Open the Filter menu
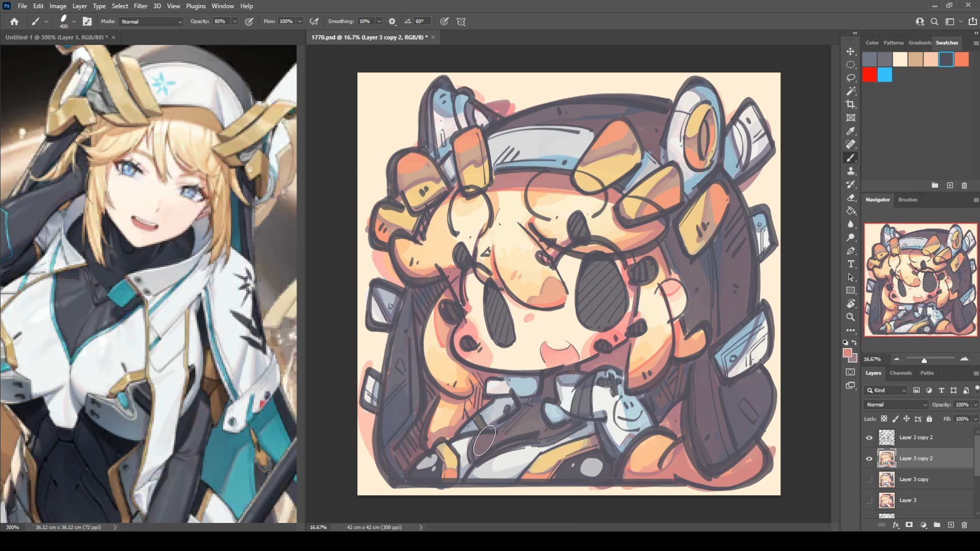The width and height of the screenshot is (980, 551). (140, 6)
